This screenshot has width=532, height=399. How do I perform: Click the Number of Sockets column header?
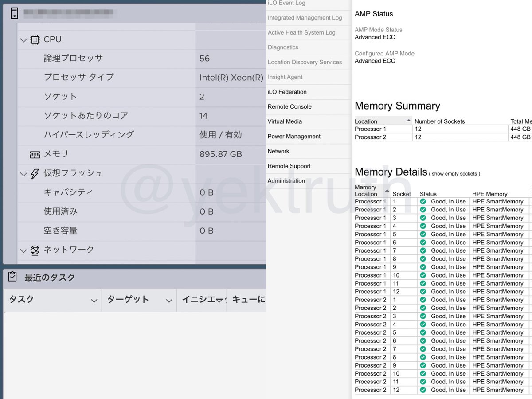440,121
